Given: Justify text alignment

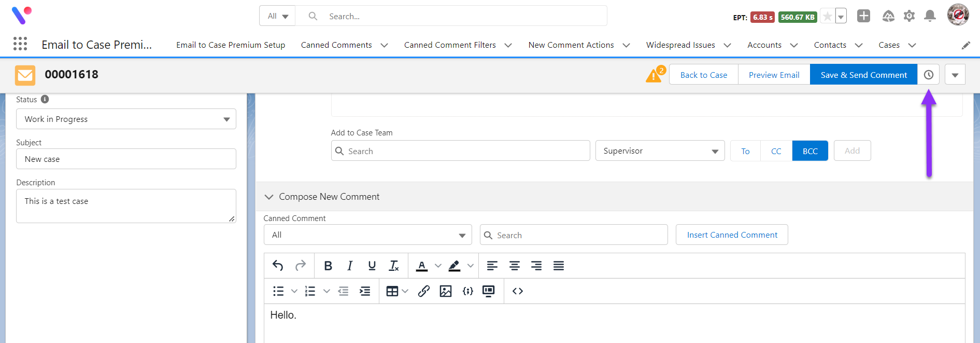Looking at the screenshot, I should click(x=558, y=266).
